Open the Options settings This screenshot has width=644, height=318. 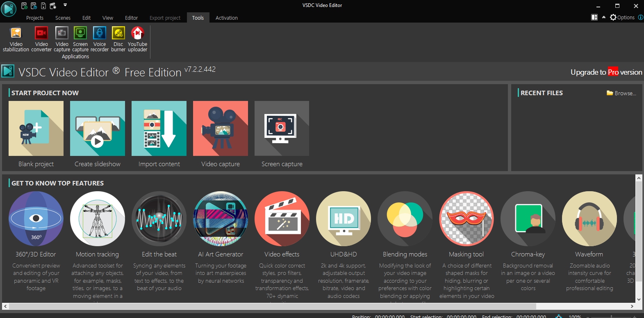[x=622, y=17]
